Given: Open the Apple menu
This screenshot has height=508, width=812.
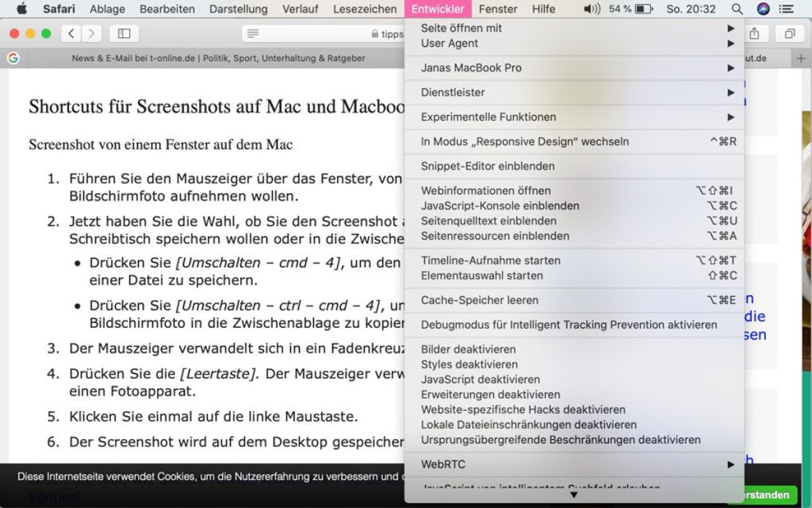Looking at the screenshot, I should [21, 9].
